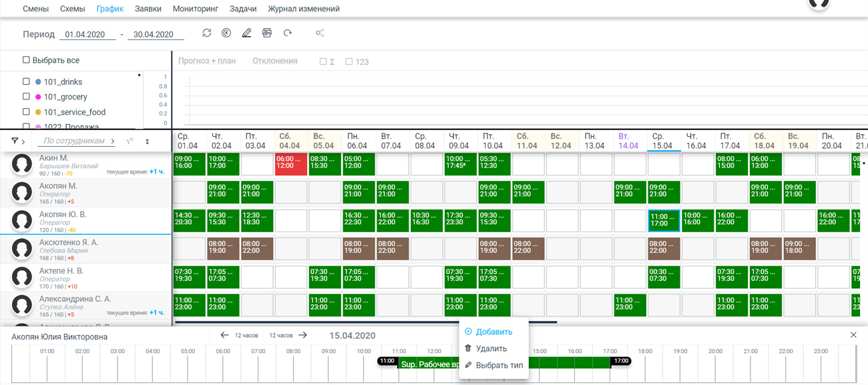This screenshot has width=868, height=385.
Task: Click the print schedule icon
Action: click(x=267, y=33)
